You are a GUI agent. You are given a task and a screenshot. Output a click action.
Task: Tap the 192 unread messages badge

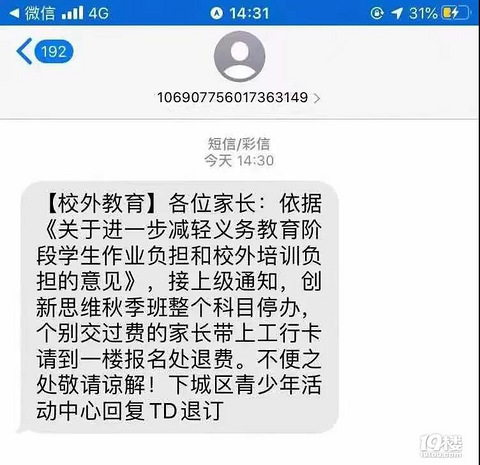[53, 51]
